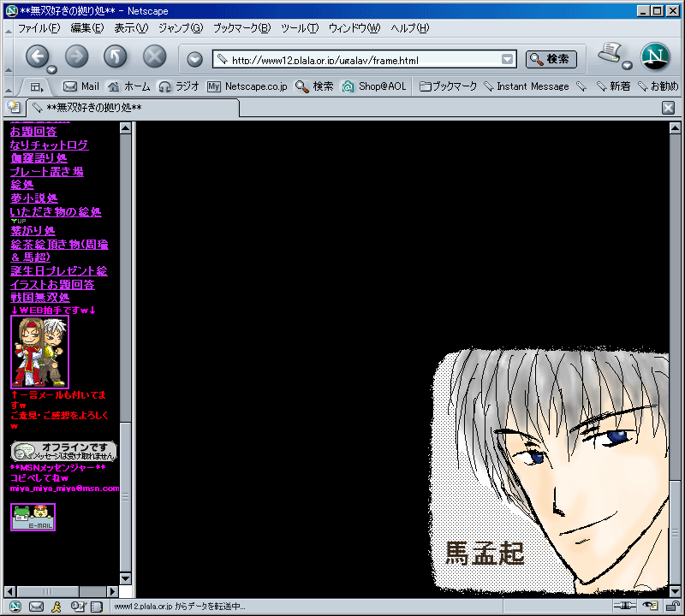The image size is (685, 616).
Task: Click the MSN オフラインです status banner
Action: (x=63, y=452)
